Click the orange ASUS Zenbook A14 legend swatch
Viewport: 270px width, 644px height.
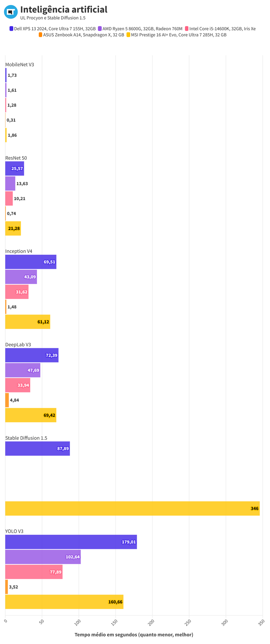40,35
